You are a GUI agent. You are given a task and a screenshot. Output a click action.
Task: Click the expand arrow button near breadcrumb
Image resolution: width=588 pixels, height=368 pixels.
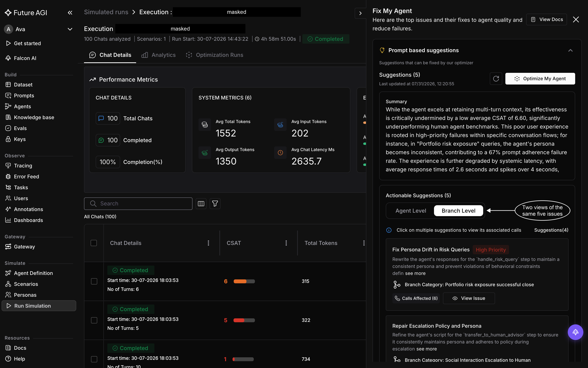click(360, 13)
